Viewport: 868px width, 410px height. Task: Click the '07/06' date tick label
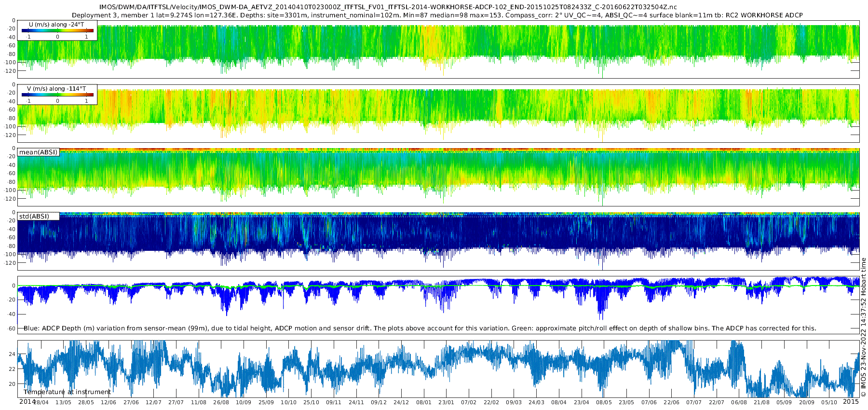point(649,402)
